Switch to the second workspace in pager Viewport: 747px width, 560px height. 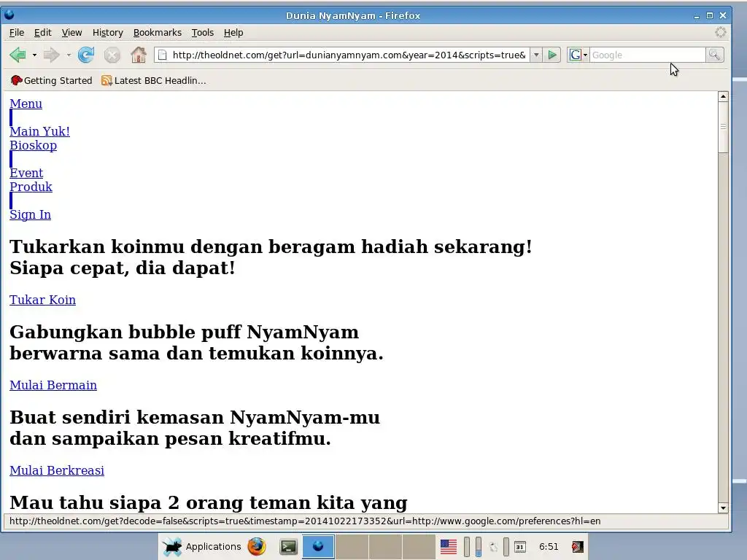[352, 547]
